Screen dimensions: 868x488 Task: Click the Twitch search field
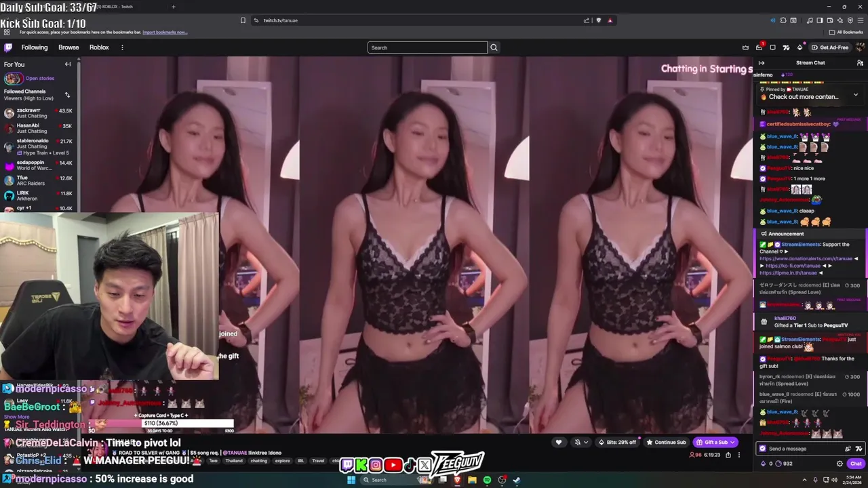tap(427, 47)
